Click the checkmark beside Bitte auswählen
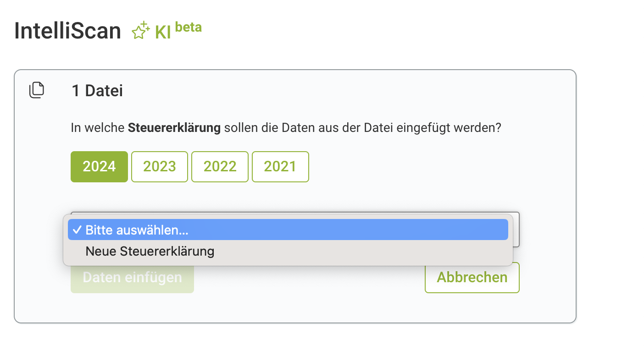The width and height of the screenshot is (644, 350). tap(77, 230)
